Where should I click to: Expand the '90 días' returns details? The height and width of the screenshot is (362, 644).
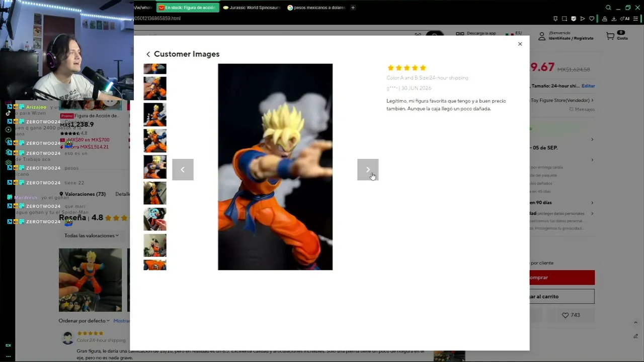[592, 203]
